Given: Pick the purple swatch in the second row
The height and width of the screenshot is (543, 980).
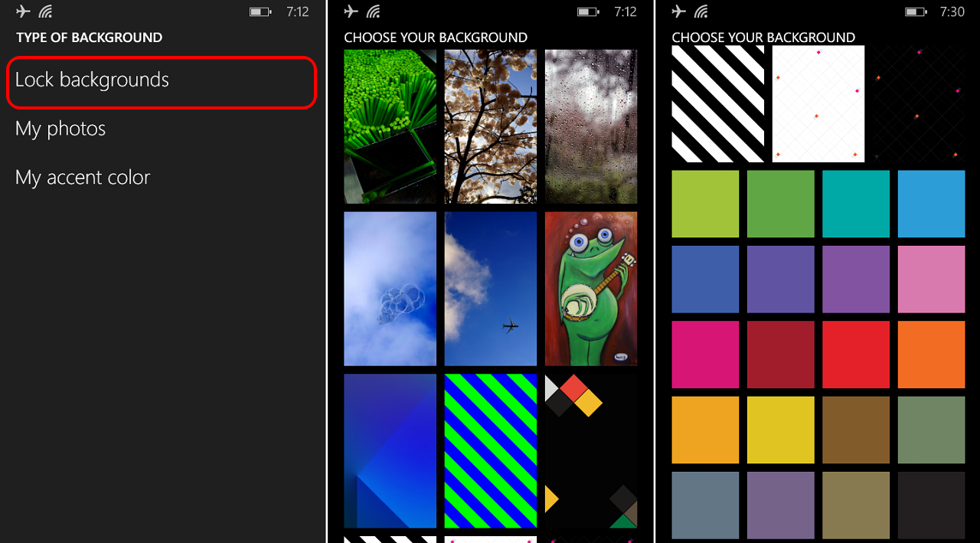Looking at the screenshot, I should click(780, 279).
